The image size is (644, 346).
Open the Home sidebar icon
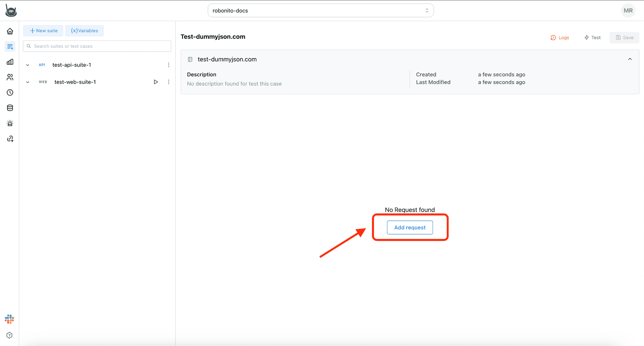[x=10, y=31]
